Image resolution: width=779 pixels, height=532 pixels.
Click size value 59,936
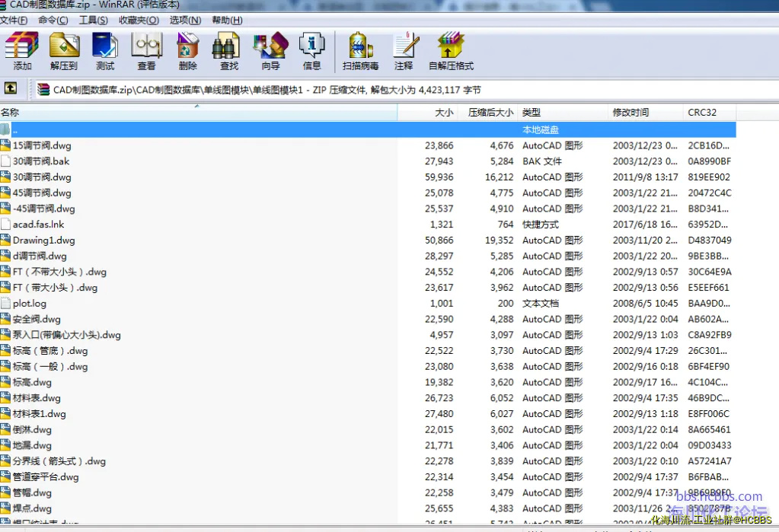(439, 177)
